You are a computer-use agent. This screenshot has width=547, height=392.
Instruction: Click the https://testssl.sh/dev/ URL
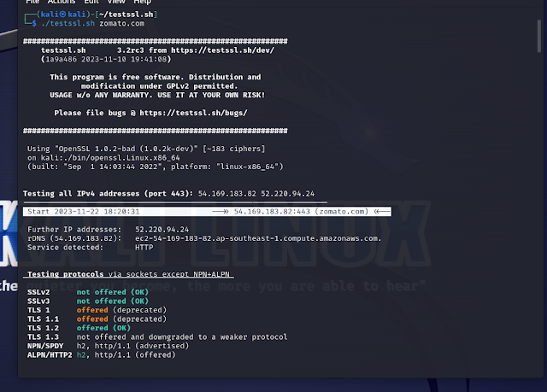(x=222, y=50)
